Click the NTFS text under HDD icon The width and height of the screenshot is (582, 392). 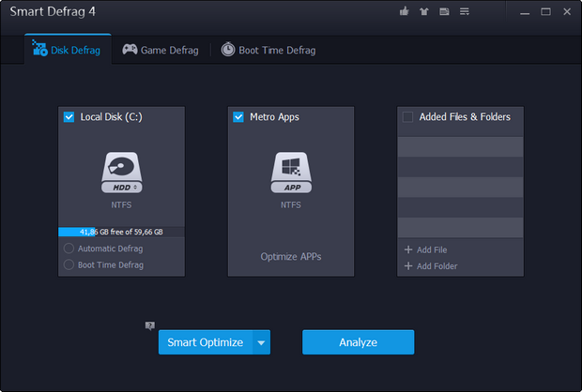(121, 204)
